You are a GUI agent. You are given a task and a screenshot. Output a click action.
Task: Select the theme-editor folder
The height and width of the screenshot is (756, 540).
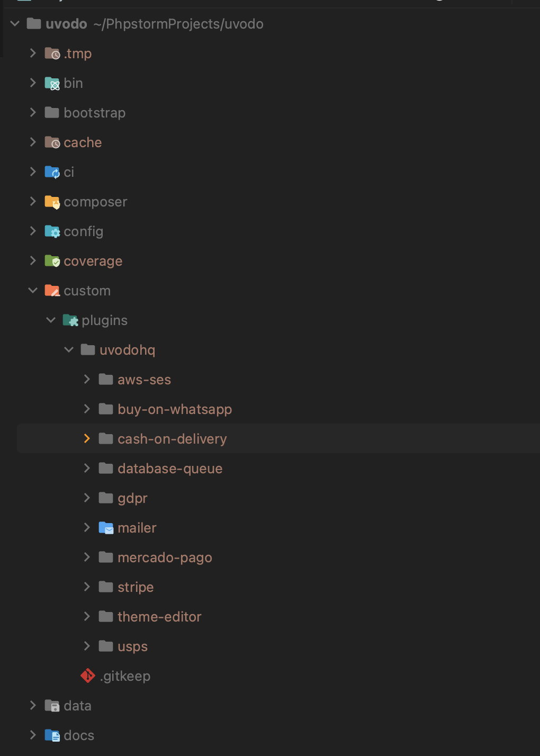159,617
